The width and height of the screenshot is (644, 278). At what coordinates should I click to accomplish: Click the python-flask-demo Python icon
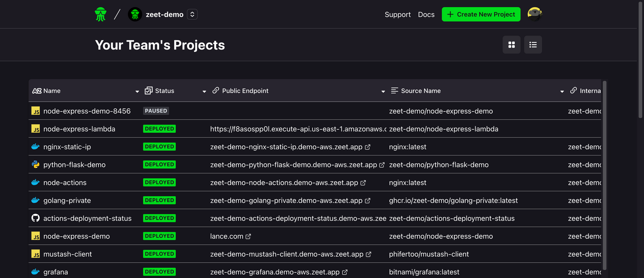click(35, 165)
